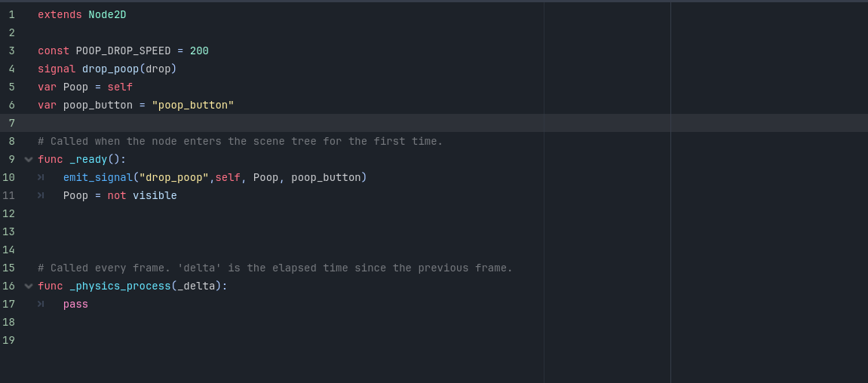The height and width of the screenshot is (383, 868).
Task: Click the POOP_DROP_SPEED constant name
Action: [124, 51]
